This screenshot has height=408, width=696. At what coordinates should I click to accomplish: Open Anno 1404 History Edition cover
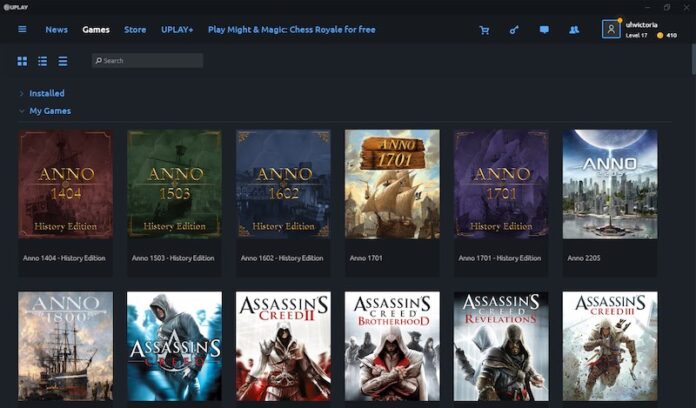coord(65,184)
